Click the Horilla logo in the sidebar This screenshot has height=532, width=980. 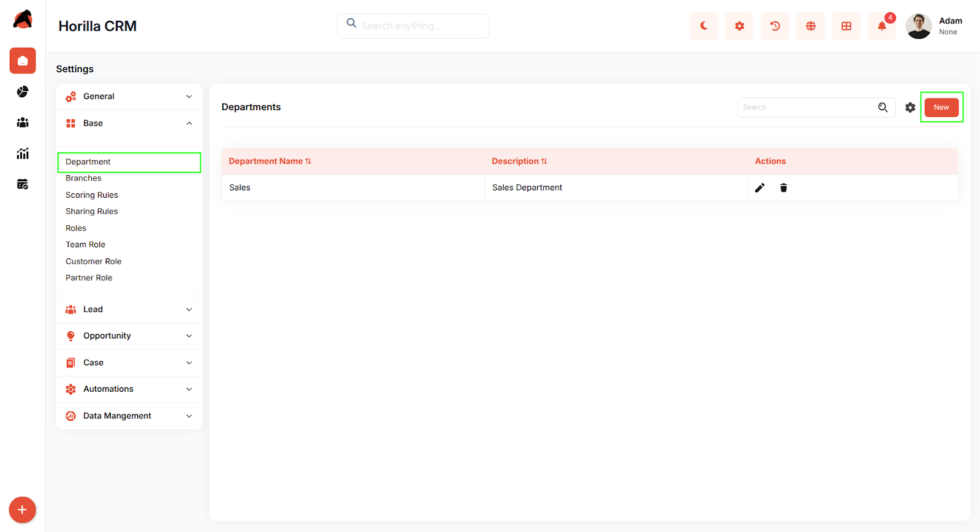pyautogui.click(x=23, y=20)
